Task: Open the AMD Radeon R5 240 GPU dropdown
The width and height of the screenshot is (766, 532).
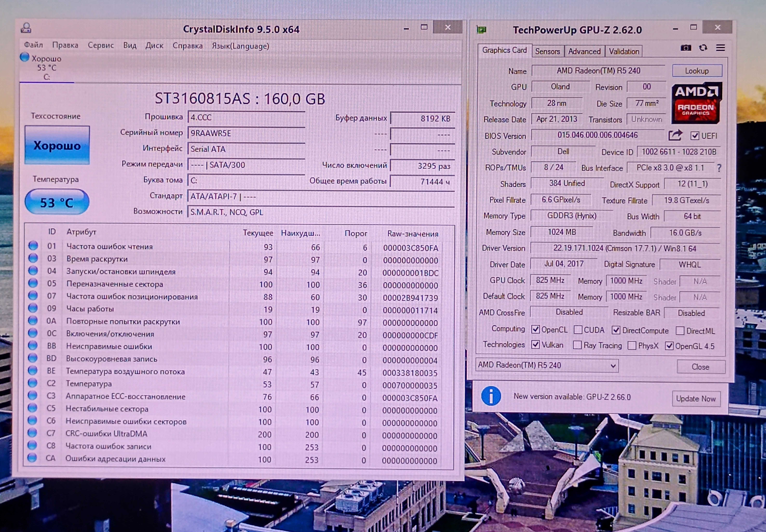Action: click(547, 365)
